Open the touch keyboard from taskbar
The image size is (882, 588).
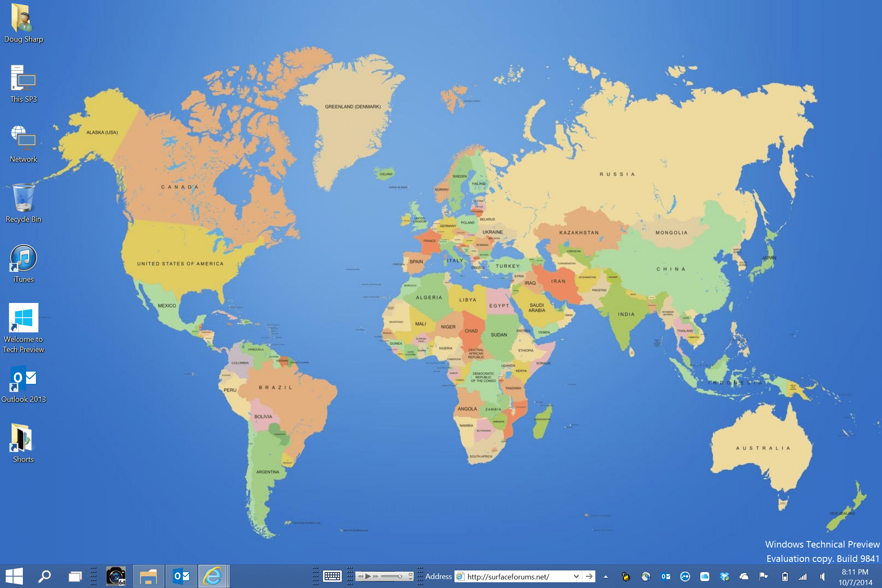point(332,577)
